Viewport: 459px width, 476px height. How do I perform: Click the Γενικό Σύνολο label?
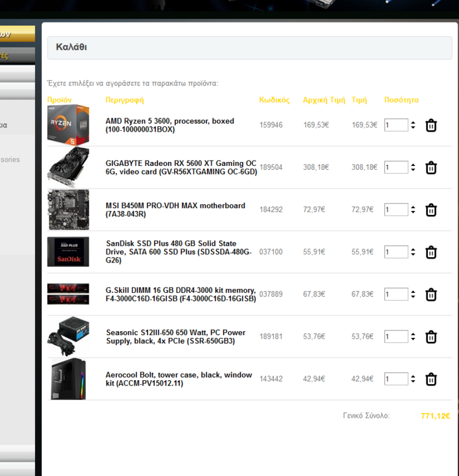click(x=366, y=416)
